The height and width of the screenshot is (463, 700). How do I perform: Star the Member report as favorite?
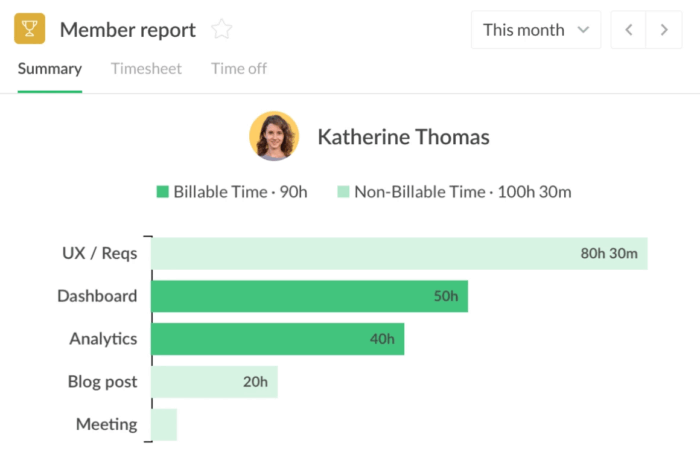(222, 30)
